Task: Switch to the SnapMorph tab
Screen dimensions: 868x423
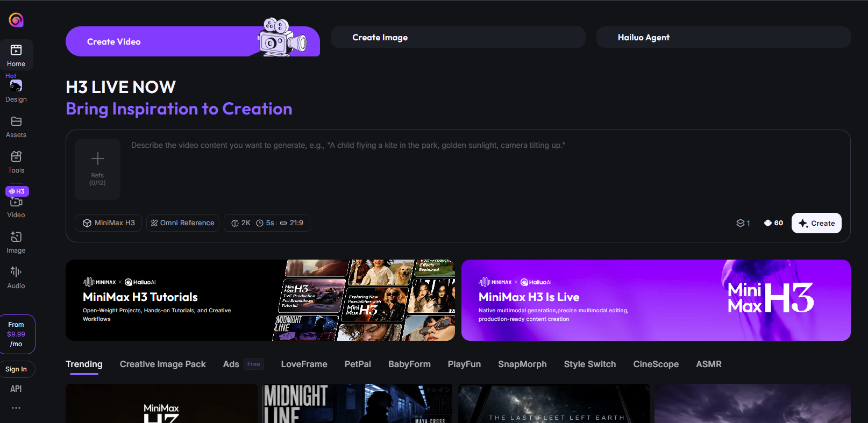Action: tap(523, 364)
